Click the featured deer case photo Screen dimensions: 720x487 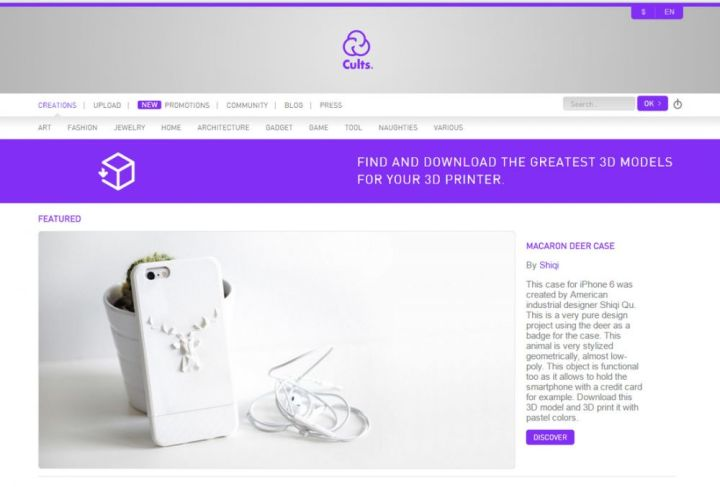coord(276,350)
